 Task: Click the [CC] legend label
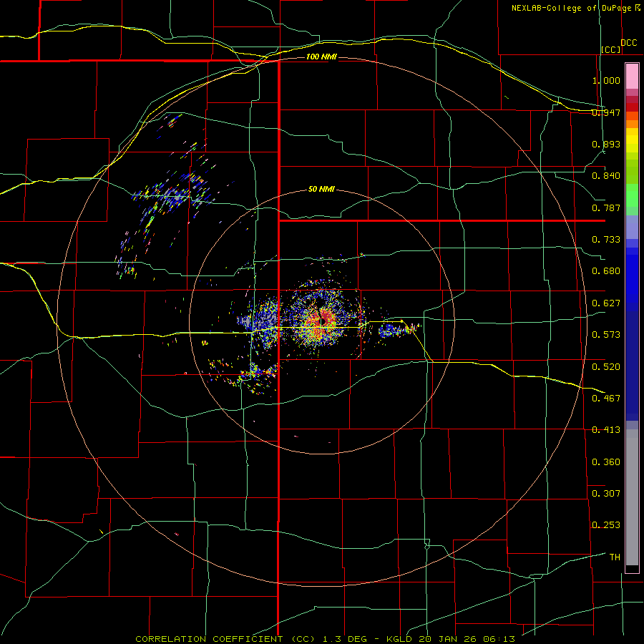point(611,49)
